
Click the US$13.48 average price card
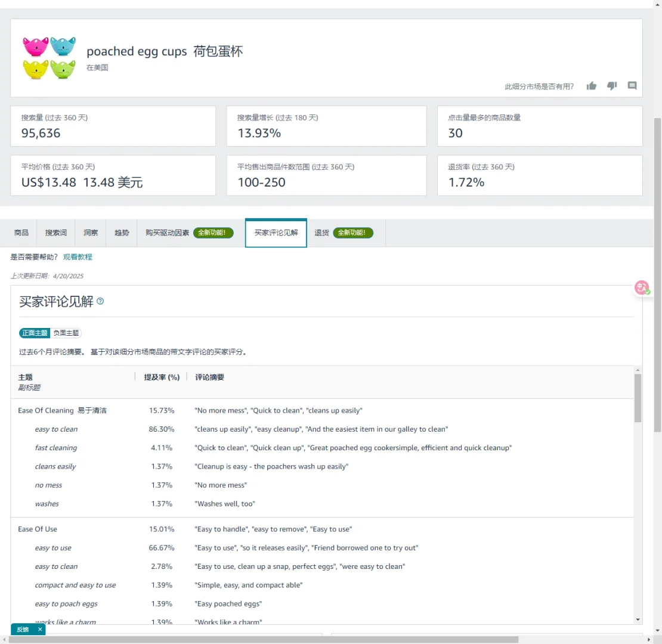pyautogui.click(x=113, y=175)
